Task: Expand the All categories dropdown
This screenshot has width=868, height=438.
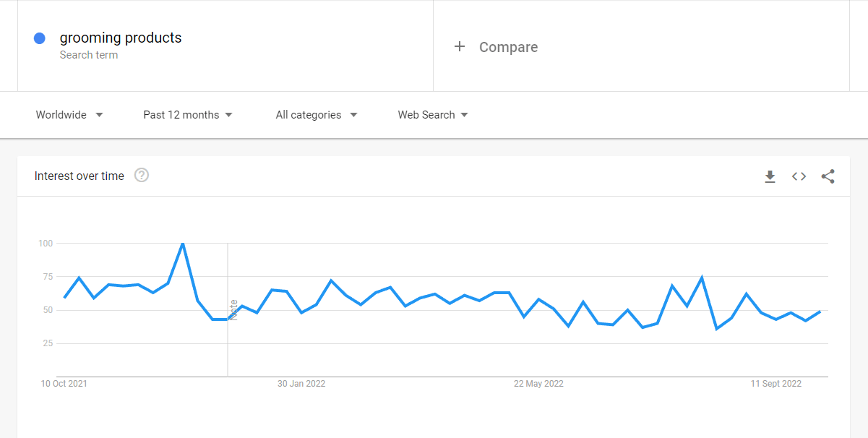Action: (317, 115)
